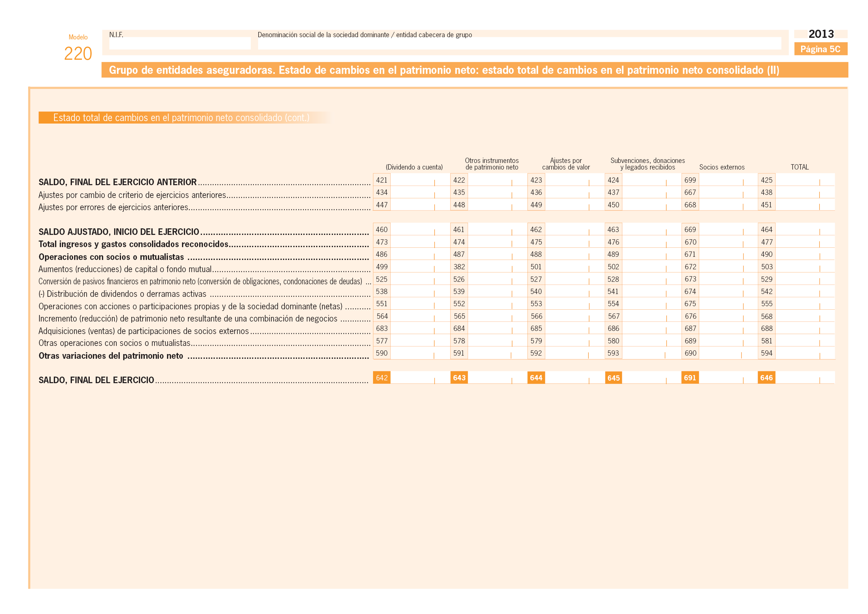Click the input field for box 646
Screen dimensions: 868x614
[x=805, y=377]
